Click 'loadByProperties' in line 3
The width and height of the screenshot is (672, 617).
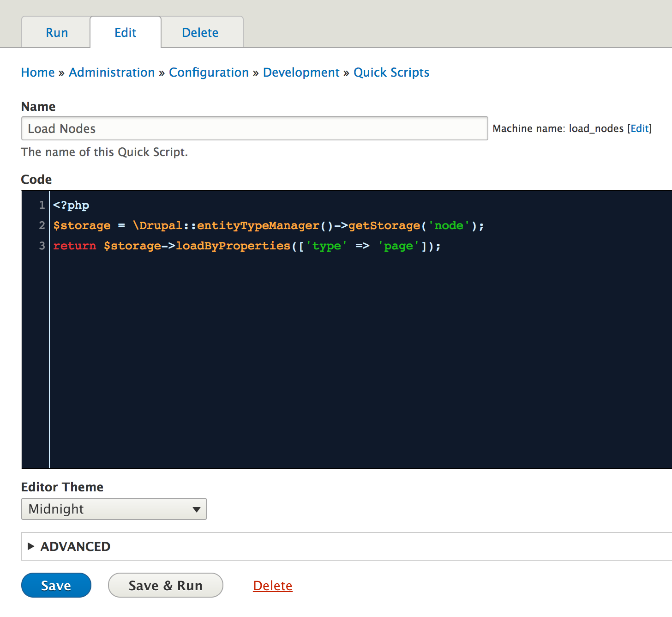(233, 246)
